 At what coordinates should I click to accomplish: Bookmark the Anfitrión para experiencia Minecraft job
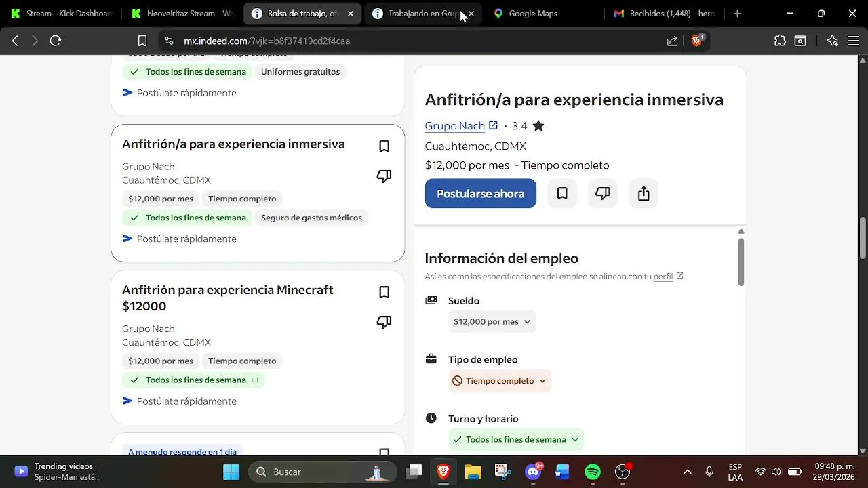[x=384, y=292]
